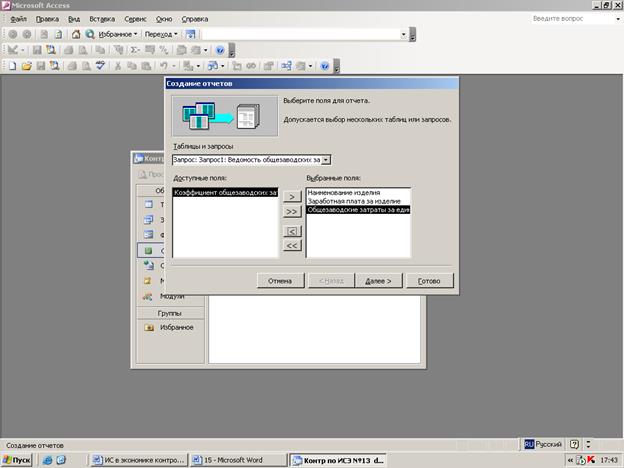The height and width of the screenshot is (468, 624).
Task: Open the Правка menu
Action: 47,19
